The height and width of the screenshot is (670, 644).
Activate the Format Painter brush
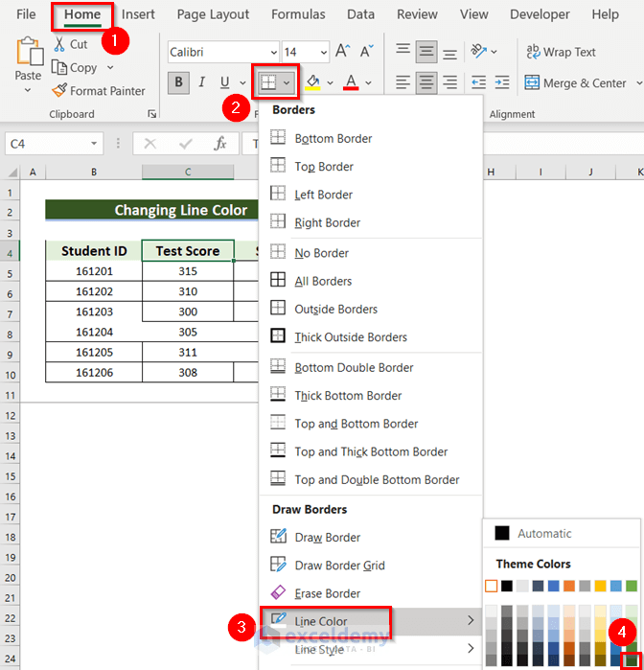tap(59, 90)
